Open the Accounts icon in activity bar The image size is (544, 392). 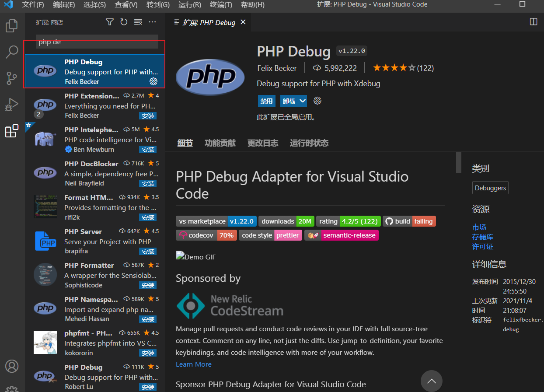click(12, 366)
